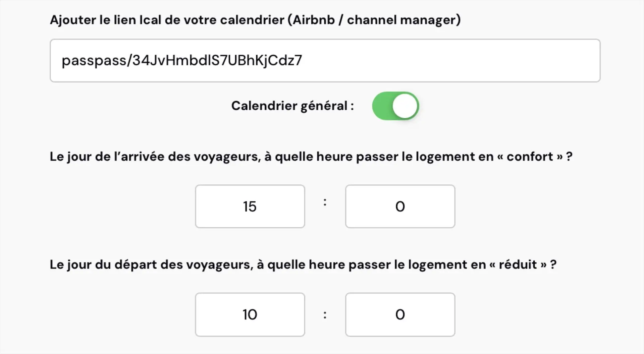
Task: Click the colon between arrival time fields
Action: coord(325,202)
